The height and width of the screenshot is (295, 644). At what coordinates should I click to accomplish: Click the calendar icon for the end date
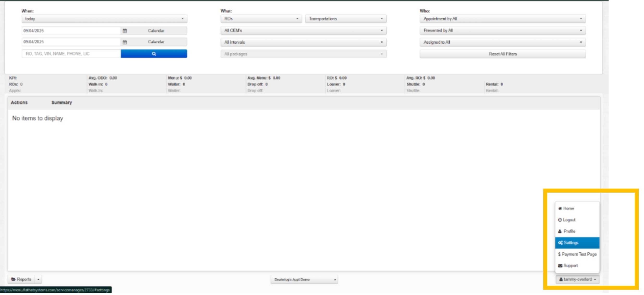pos(125,42)
